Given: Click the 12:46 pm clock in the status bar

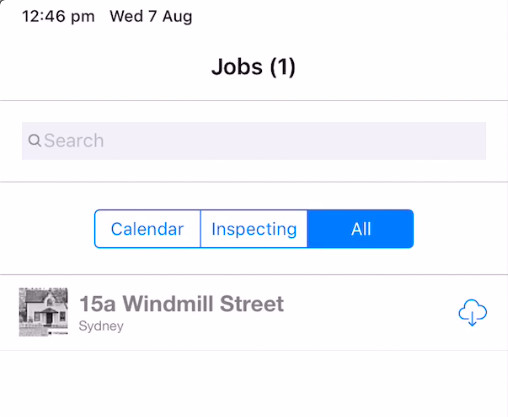Looking at the screenshot, I should click(58, 16).
